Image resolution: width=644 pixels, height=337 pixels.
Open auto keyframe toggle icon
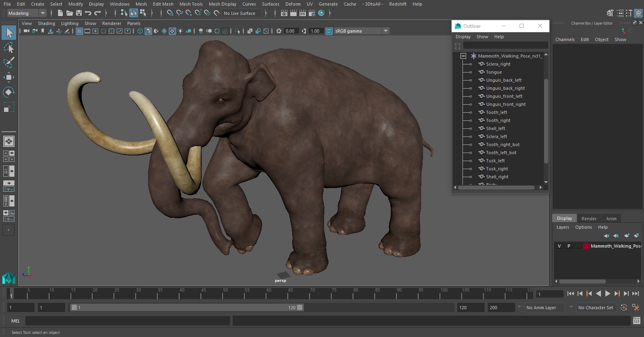[624, 308]
